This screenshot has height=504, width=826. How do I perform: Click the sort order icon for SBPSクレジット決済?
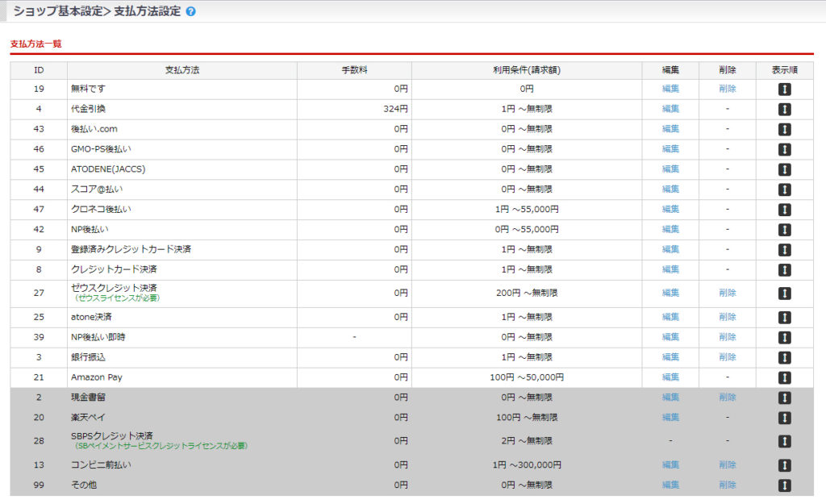784,441
